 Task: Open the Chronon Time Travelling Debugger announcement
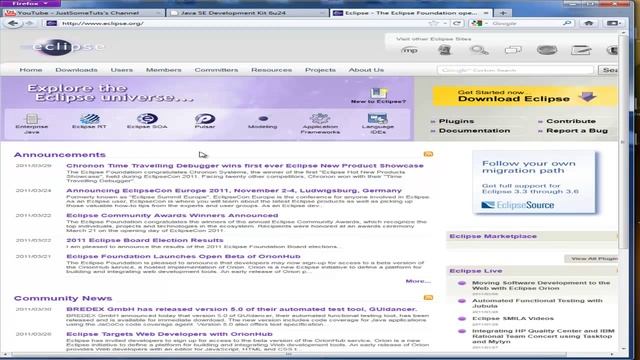[245, 166]
